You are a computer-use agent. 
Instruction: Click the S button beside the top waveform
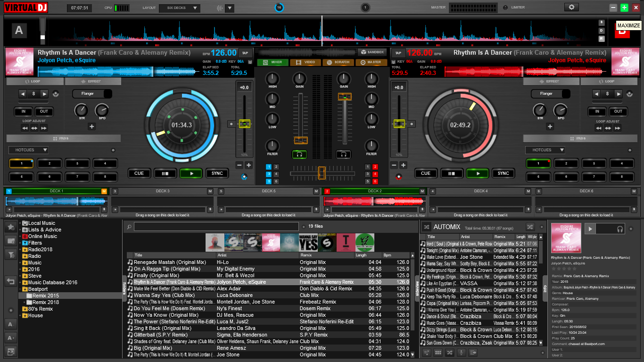coord(602,23)
